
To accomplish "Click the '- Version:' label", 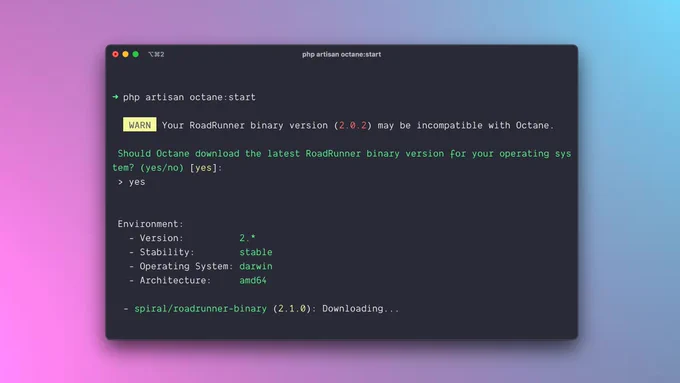I will click(156, 238).
